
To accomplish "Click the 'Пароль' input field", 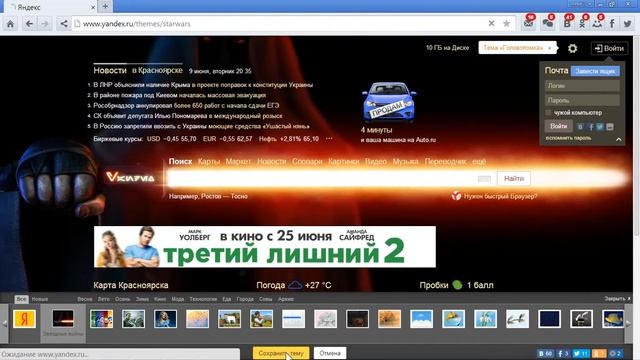I will tap(582, 100).
